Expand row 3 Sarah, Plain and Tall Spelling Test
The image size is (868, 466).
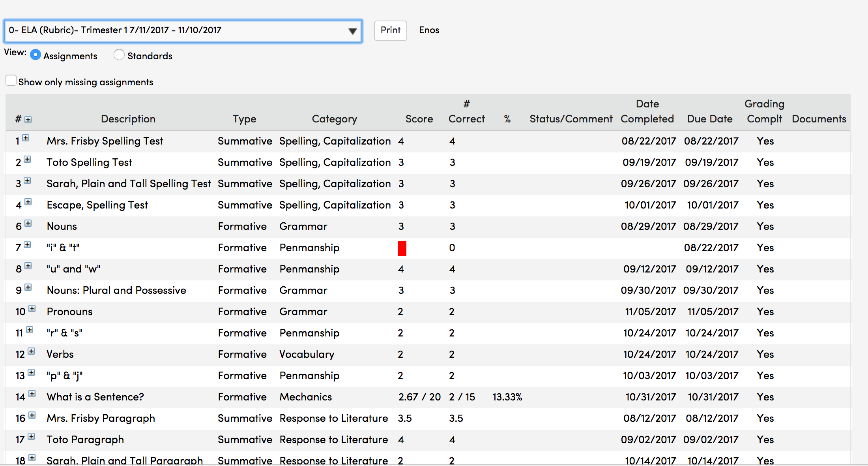click(x=27, y=180)
